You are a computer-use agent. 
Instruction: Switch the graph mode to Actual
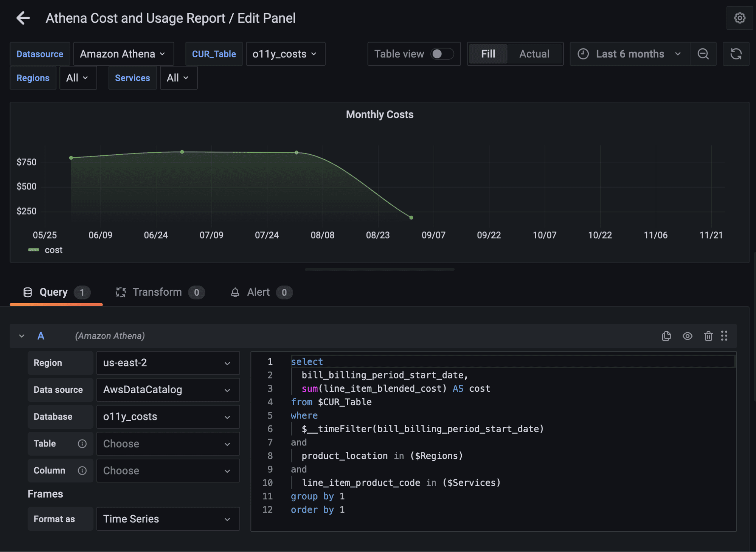534,54
